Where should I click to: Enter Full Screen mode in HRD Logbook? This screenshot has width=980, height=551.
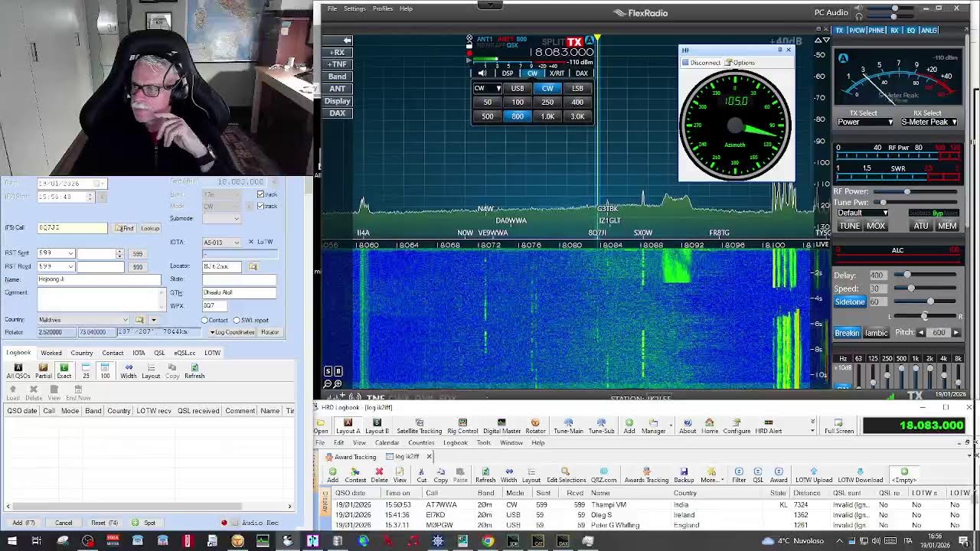pyautogui.click(x=838, y=425)
